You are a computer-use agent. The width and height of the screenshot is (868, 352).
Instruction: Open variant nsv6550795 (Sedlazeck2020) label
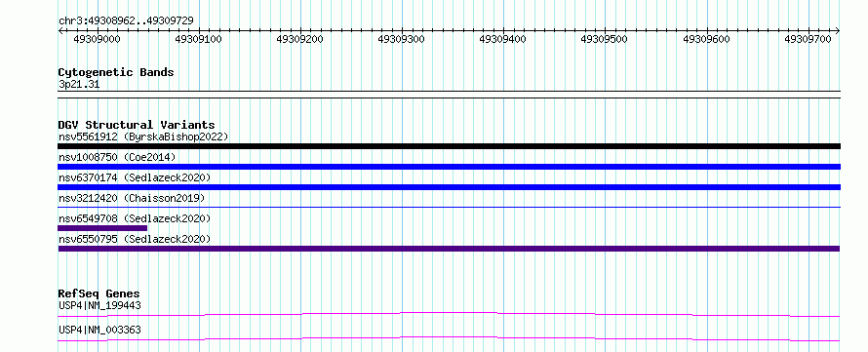[135, 239]
